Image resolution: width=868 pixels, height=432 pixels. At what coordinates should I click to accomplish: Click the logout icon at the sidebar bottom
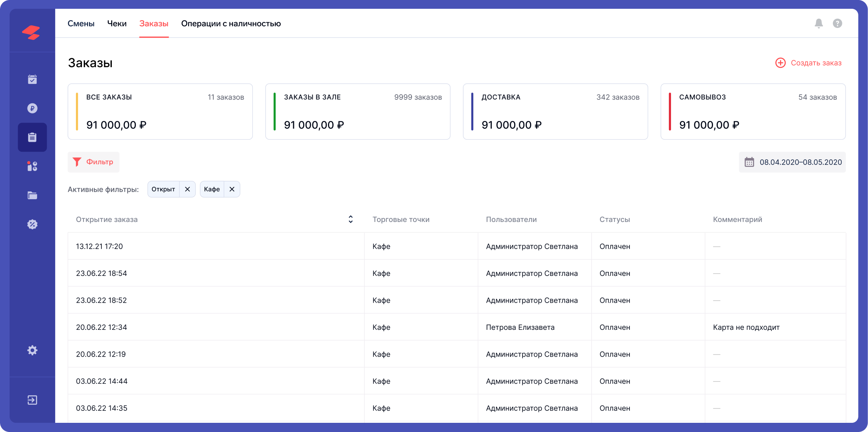[32, 400]
